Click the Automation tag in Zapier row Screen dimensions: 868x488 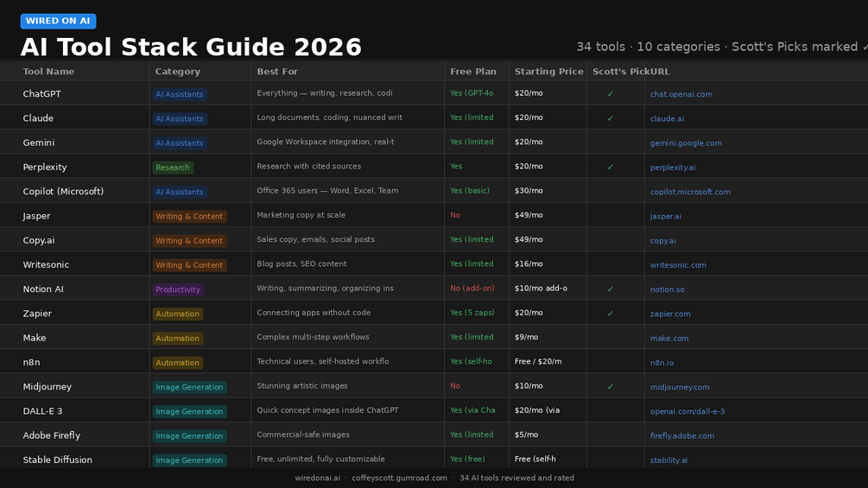pos(178,314)
